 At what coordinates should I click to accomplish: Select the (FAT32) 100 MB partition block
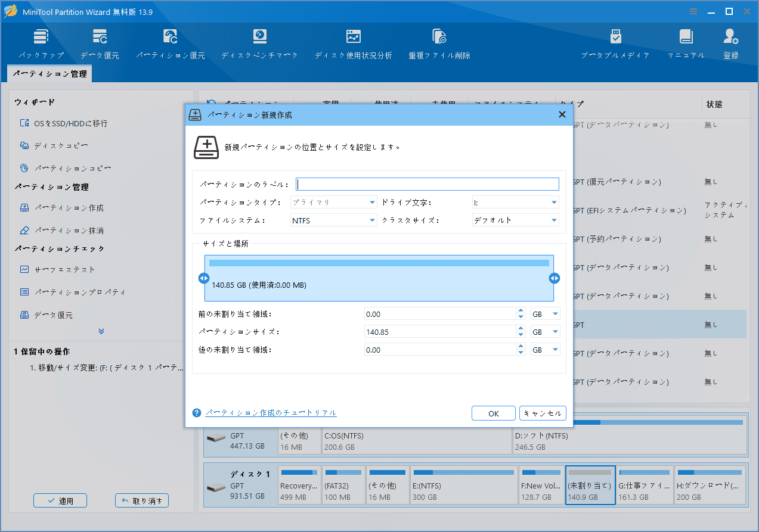(343, 486)
